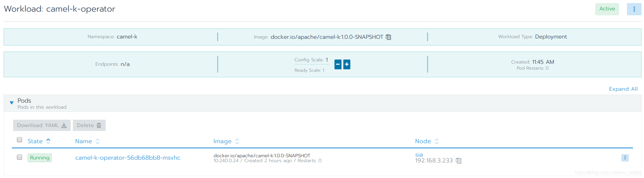Screen dimensions: 644x178
Task: Click the Config Scale value label
Action: point(311,60)
